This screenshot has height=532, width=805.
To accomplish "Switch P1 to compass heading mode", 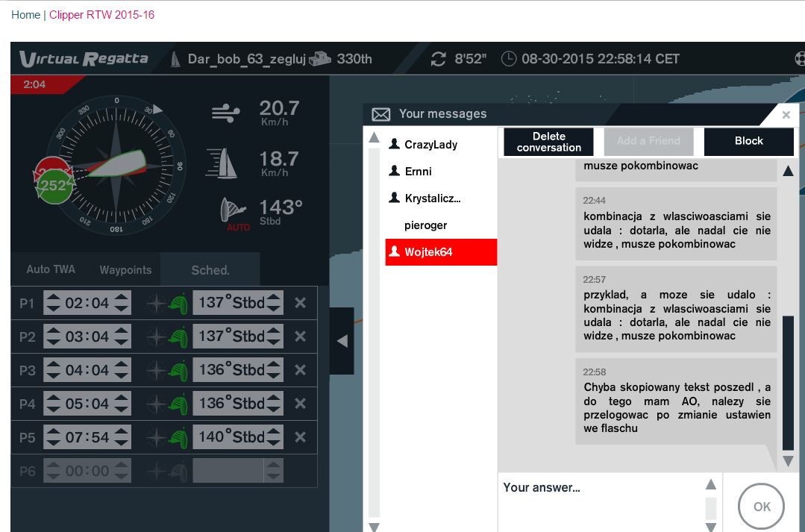I will pos(156,304).
